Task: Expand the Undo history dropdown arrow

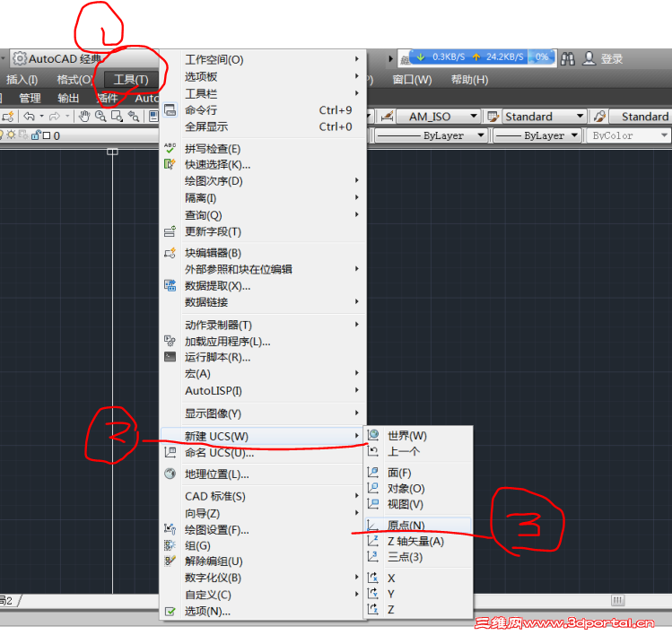Action: pos(41,116)
